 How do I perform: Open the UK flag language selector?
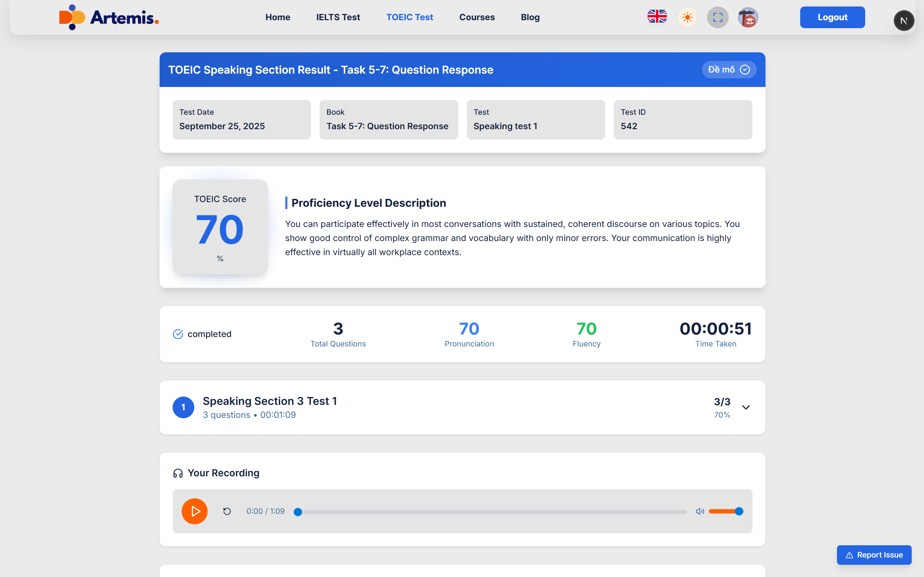tap(657, 17)
